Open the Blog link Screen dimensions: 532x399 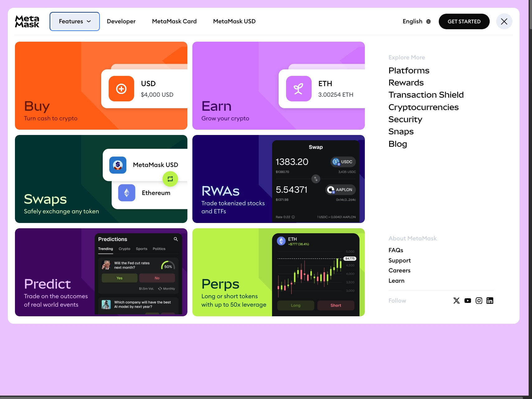[398, 144]
